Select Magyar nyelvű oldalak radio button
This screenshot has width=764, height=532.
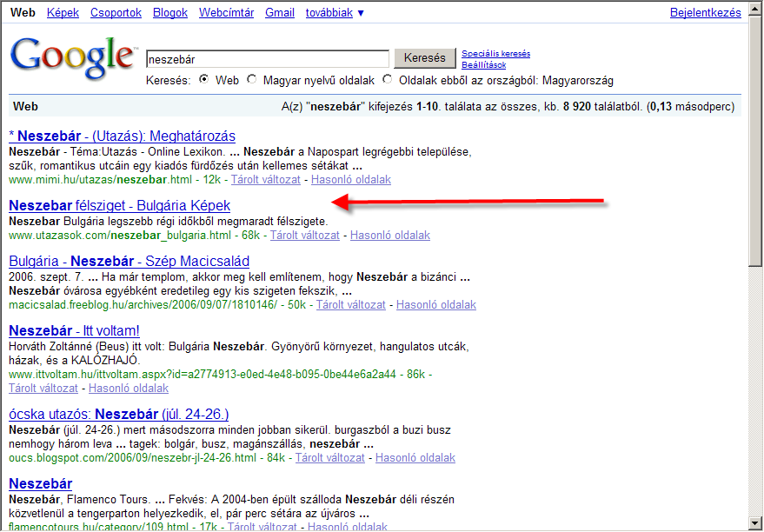point(251,79)
